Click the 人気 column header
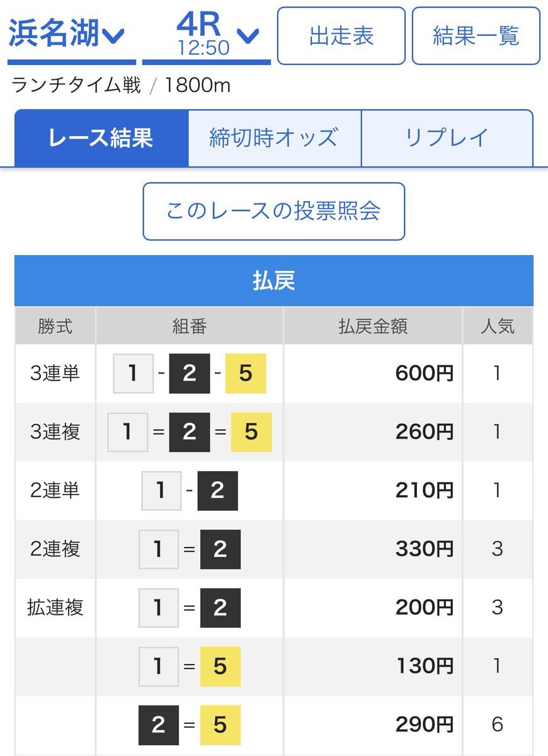The height and width of the screenshot is (756, 548). (x=498, y=326)
